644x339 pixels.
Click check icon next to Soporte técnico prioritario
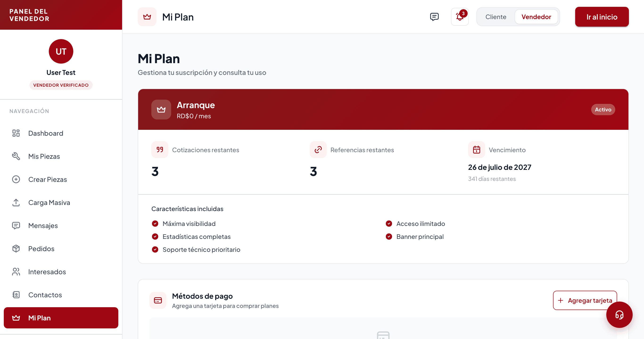[x=155, y=249]
